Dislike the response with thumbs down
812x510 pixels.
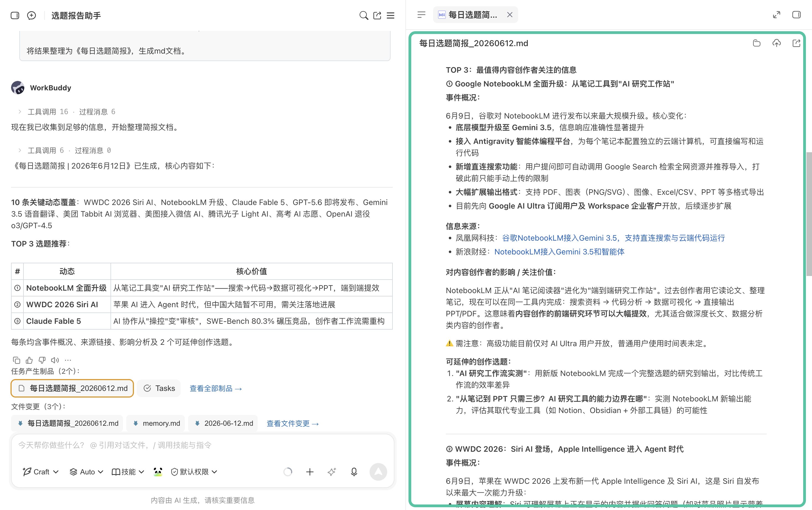[x=42, y=360]
